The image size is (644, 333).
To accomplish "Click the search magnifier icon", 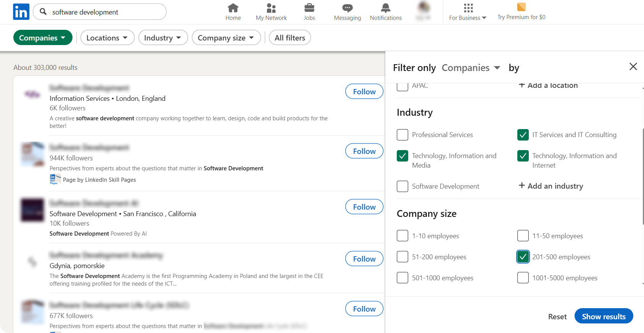I will pyautogui.click(x=43, y=11).
